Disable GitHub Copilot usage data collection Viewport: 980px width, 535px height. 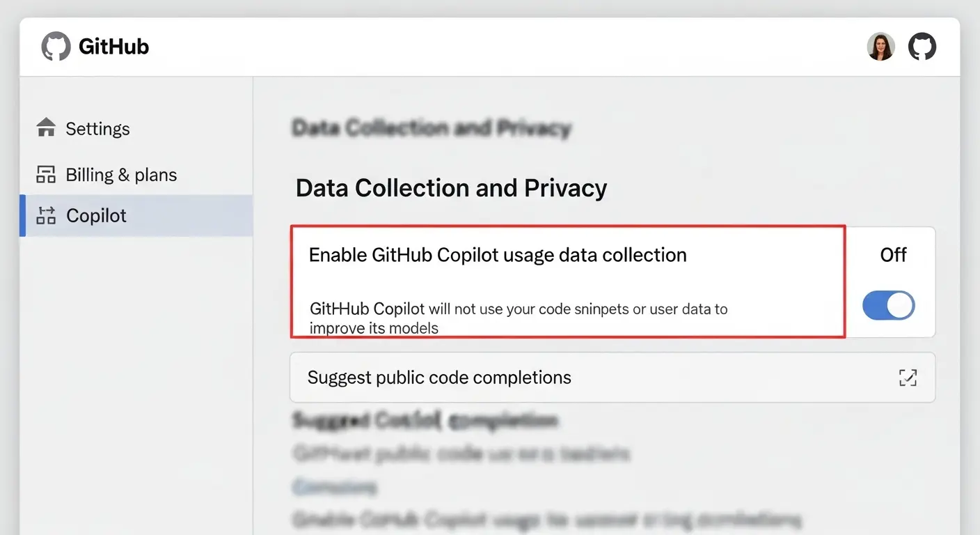pos(889,305)
